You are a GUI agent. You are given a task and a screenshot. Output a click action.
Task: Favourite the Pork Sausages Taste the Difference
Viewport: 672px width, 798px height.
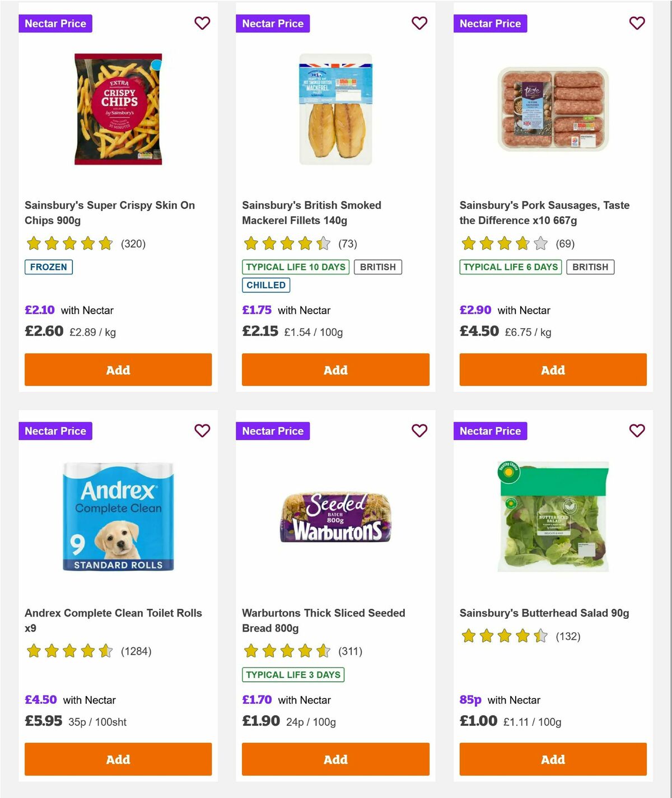coord(637,24)
